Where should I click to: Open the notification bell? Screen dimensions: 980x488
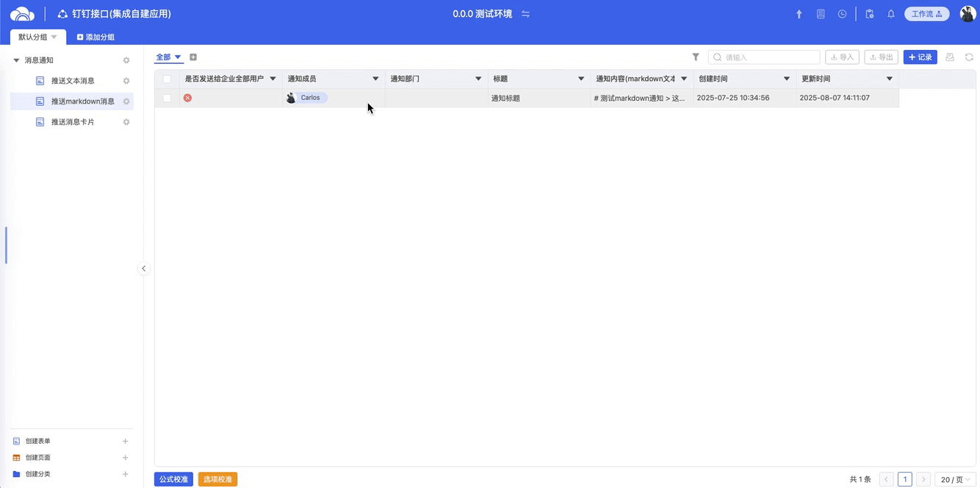pyautogui.click(x=891, y=14)
